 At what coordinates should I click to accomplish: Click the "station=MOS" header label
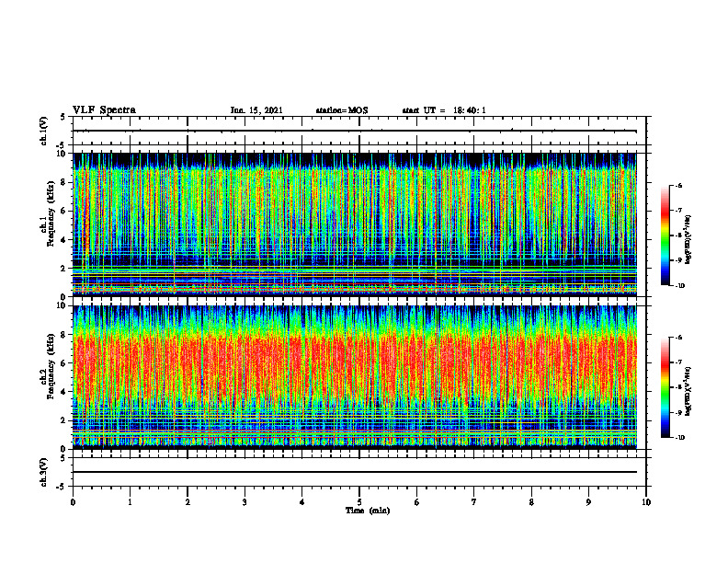pos(342,110)
